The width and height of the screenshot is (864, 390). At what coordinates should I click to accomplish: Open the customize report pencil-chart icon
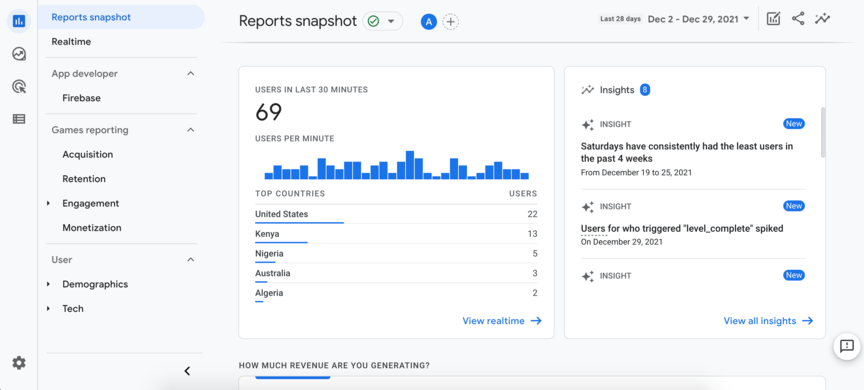[774, 19]
